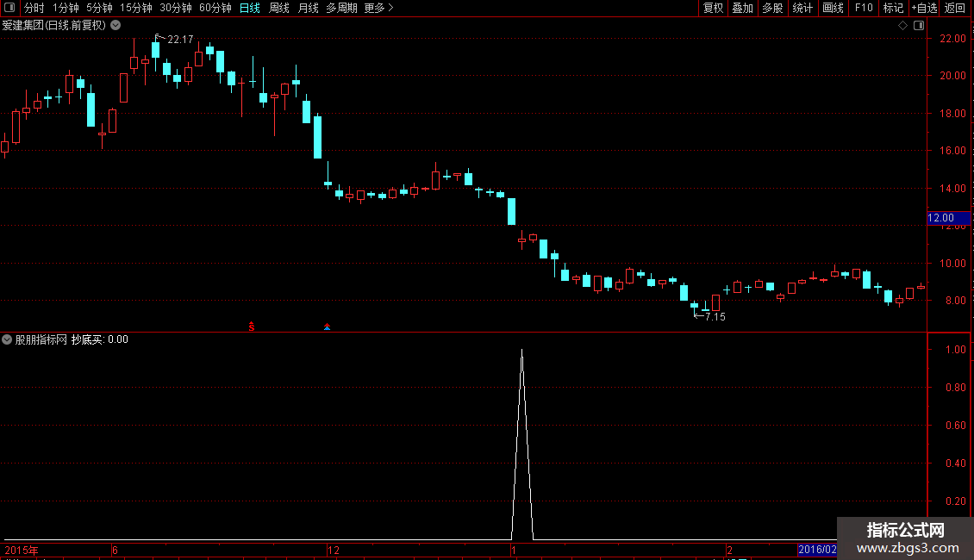This screenshot has height=560, width=974.
Task: Click the month 12 axis marker
Action: point(334,550)
